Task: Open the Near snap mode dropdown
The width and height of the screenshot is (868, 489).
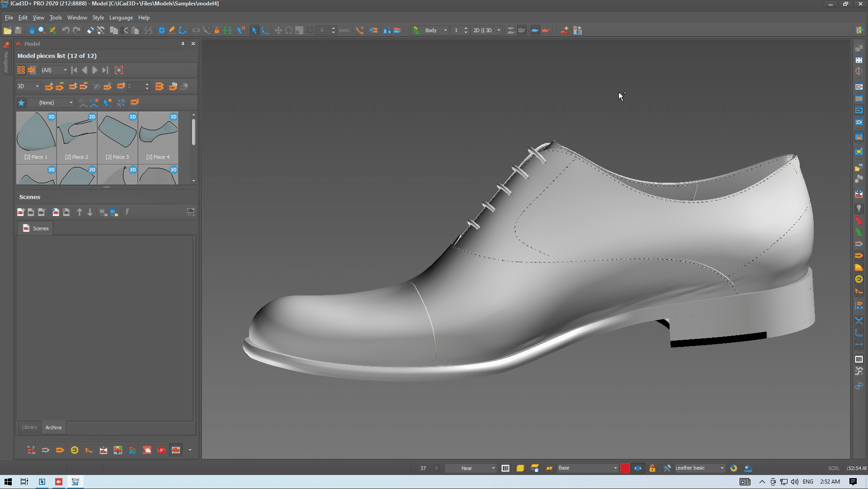Action: point(493,468)
